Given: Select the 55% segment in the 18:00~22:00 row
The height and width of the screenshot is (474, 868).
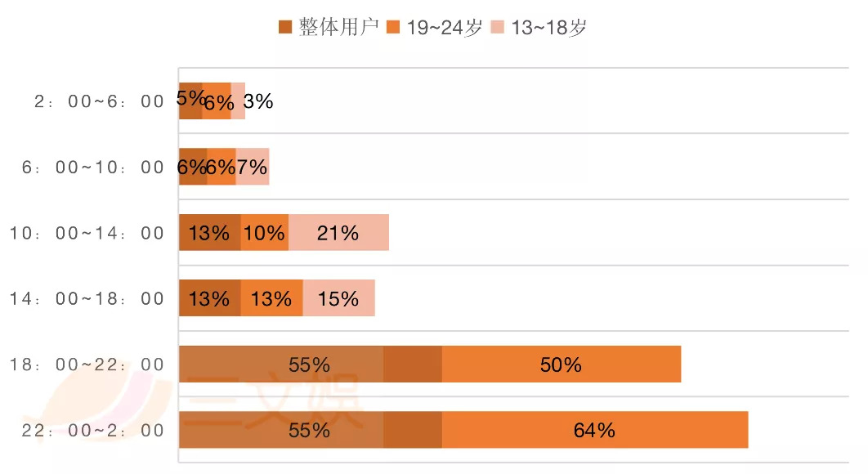Looking at the screenshot, I should (309, 364).
